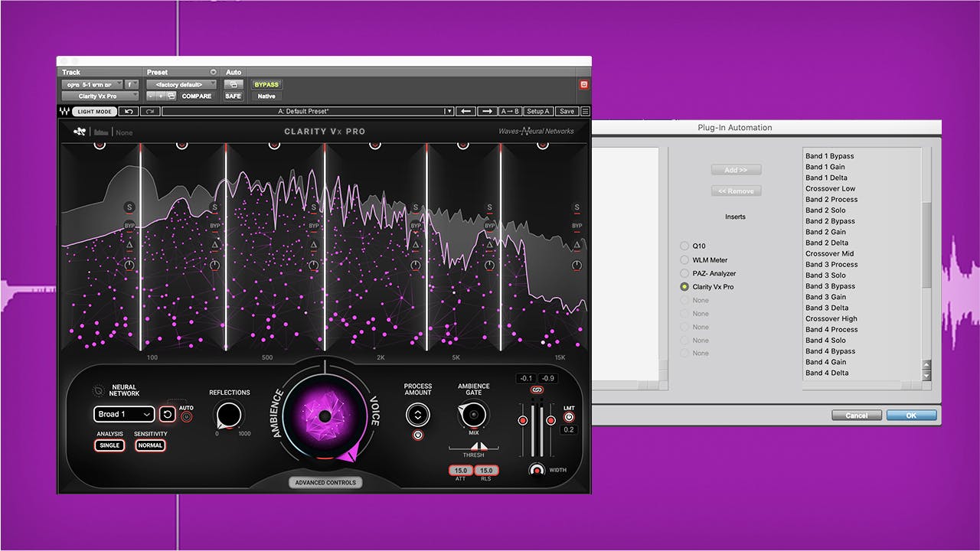The image size is (980, 551).
Task: Select Band 3 Solo in automation list
Action: pos(825,275)
